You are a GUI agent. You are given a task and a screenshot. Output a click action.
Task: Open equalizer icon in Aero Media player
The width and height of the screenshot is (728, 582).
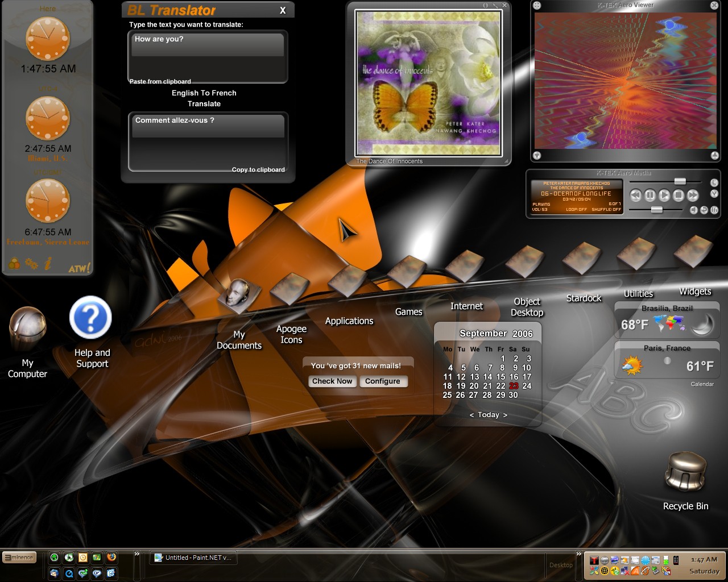[x=714, y=210]
